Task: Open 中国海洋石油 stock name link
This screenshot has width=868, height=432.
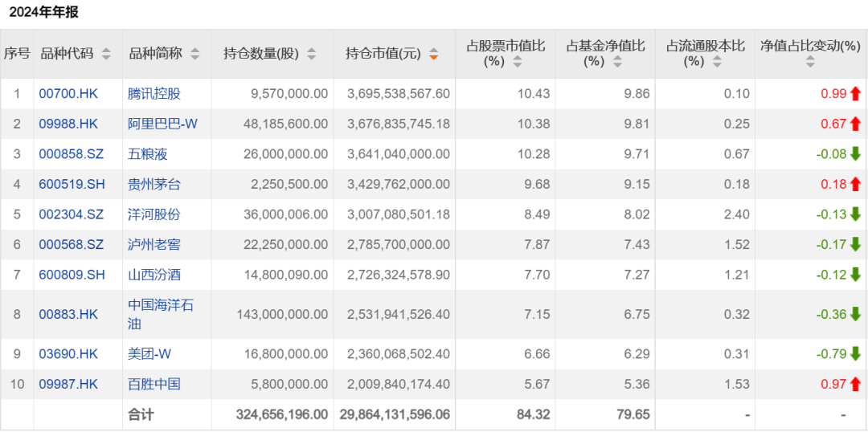Action: [x=161, y=314]
